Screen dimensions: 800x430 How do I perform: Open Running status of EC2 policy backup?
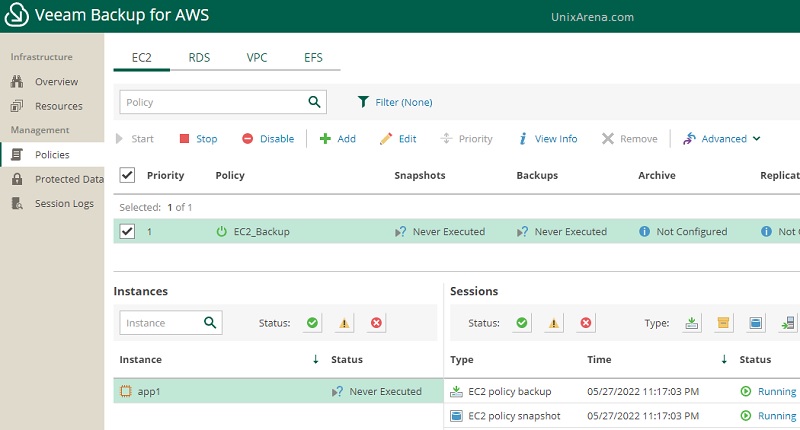(x=777, y=391)
